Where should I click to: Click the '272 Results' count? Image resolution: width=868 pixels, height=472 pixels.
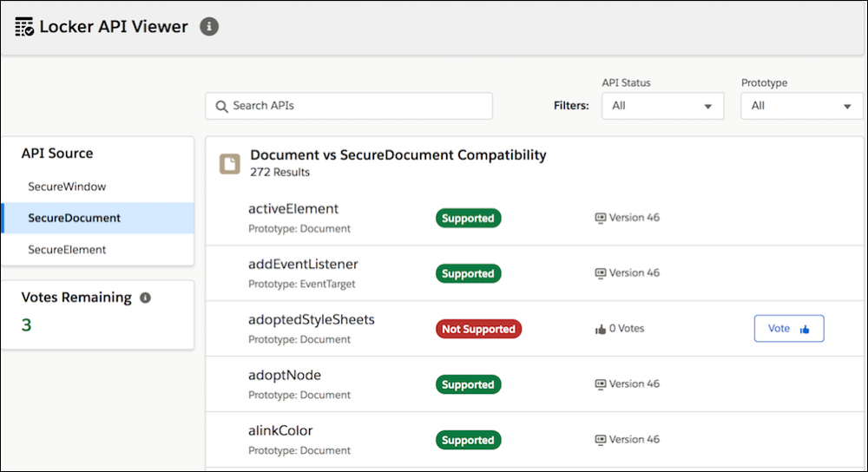[279, 172]
